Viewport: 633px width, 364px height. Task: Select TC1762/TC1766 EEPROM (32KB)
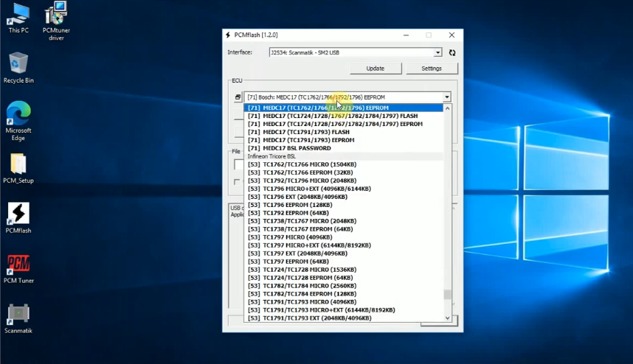[343, 172]
